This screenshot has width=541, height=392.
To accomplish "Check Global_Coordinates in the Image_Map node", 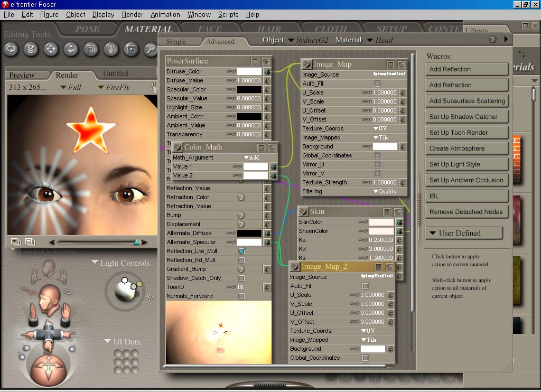I will [x=377, y=156].
